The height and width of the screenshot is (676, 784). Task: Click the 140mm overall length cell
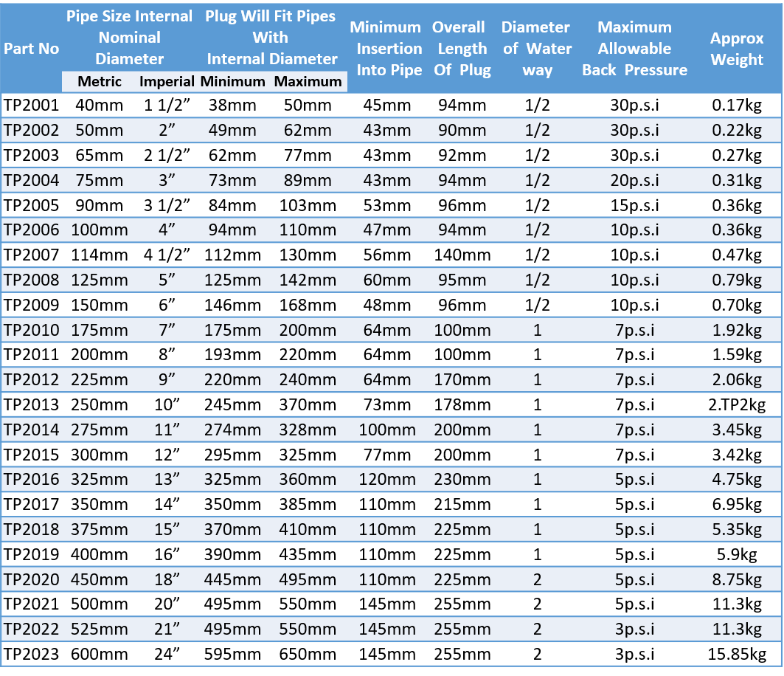coord(462,255)
